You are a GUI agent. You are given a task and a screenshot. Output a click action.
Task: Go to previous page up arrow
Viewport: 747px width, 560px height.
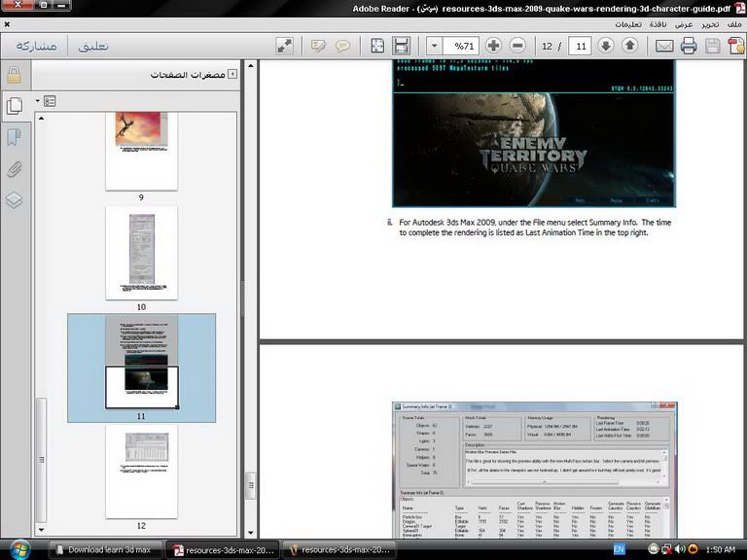(x=630, y=46)
